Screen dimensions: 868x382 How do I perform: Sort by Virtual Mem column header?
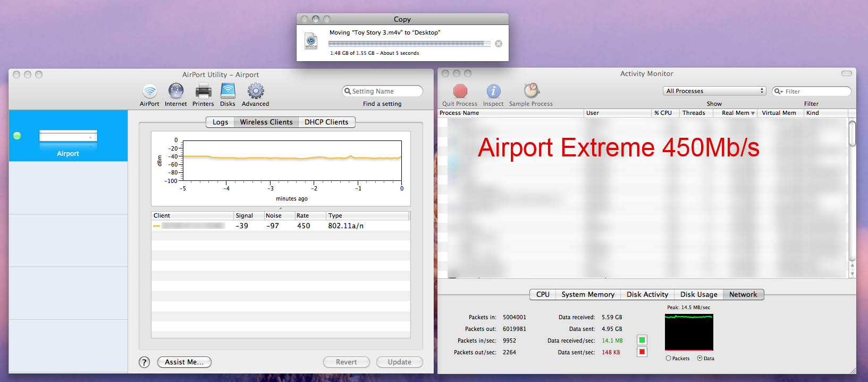click(780, 113)
